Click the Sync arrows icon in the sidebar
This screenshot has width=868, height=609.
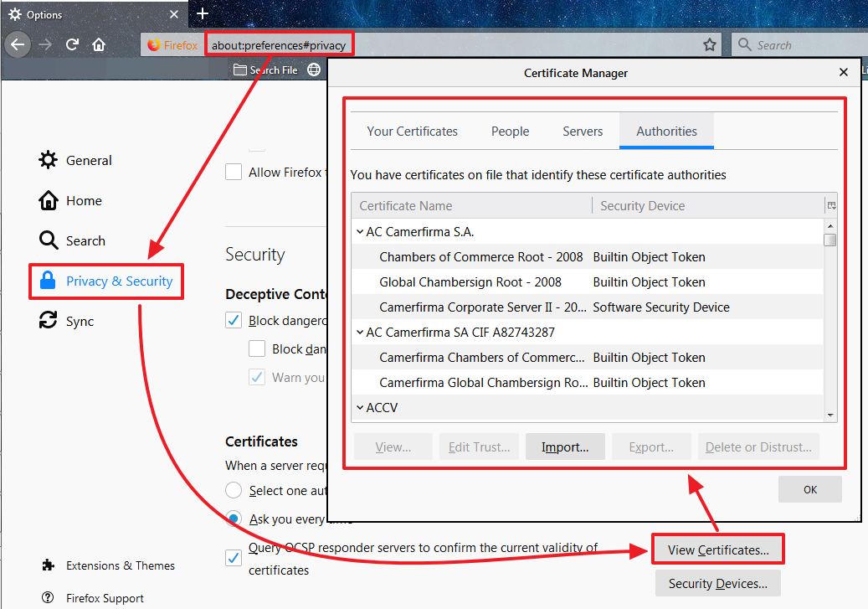click(x=49, y=320)
